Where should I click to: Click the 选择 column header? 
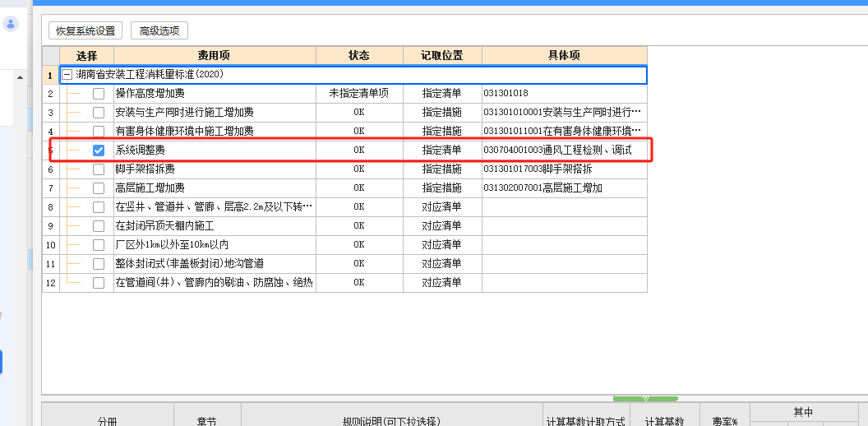click(87, 56)
